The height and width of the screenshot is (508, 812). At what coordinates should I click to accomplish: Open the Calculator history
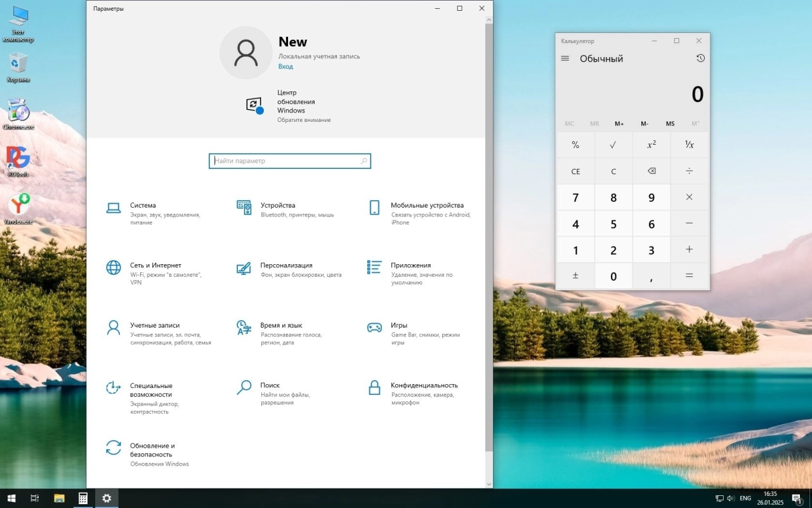[x=700, y=58]
